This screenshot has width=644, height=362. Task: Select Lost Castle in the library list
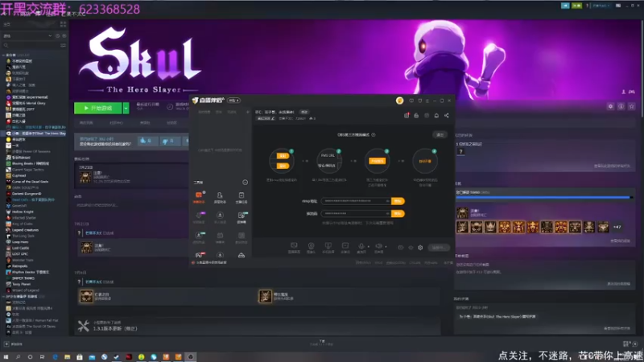coord(21,248)
